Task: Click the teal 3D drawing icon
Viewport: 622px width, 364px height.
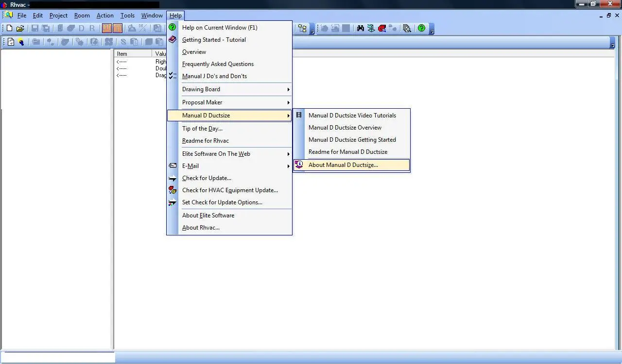Action: (371, 29)
